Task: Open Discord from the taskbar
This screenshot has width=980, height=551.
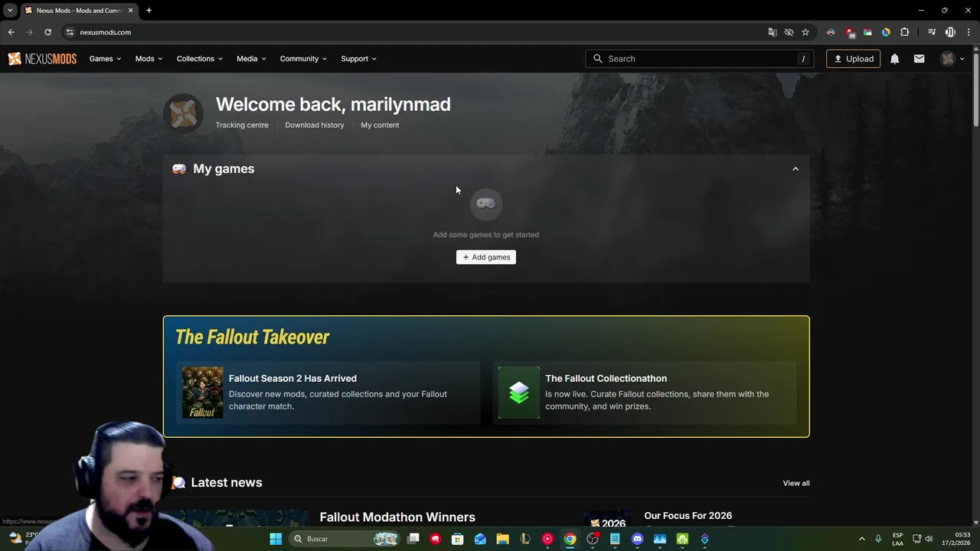Action: pos(637,539)
